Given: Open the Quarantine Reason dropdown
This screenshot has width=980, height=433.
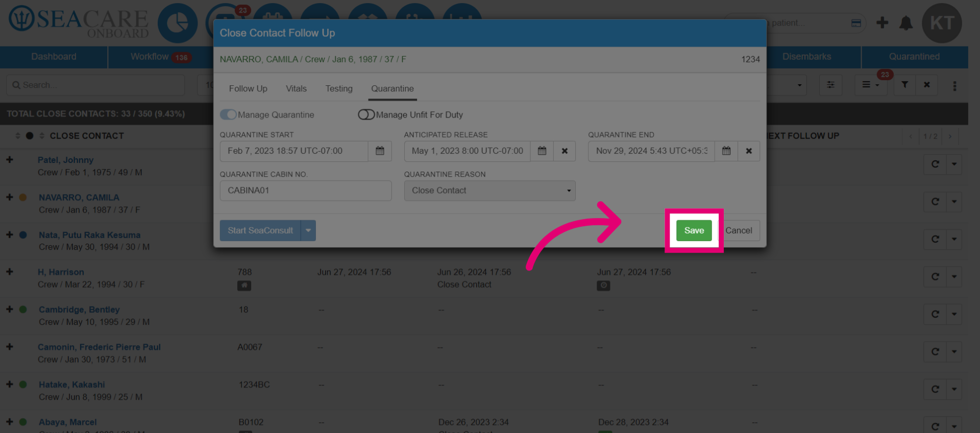Looking at the screenshot, I should (x=490, y=190).
